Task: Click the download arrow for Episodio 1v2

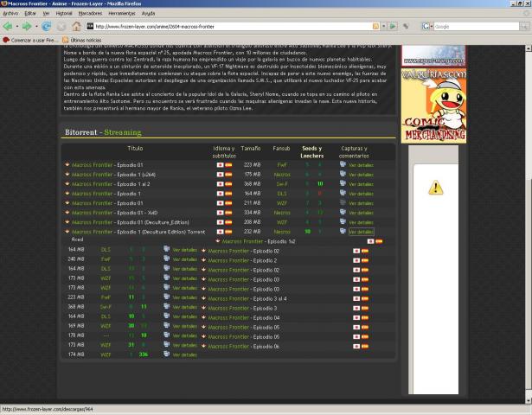Action: 217,241
